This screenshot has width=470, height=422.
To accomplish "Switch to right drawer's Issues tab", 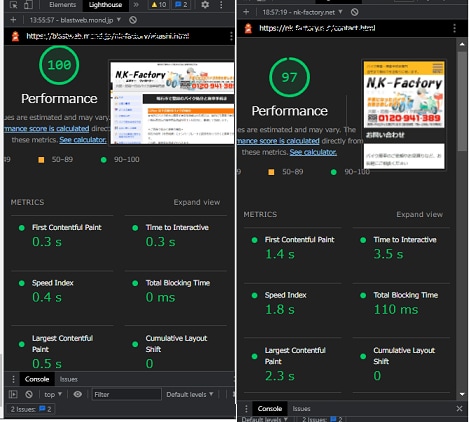I will (x=302, y=409).
